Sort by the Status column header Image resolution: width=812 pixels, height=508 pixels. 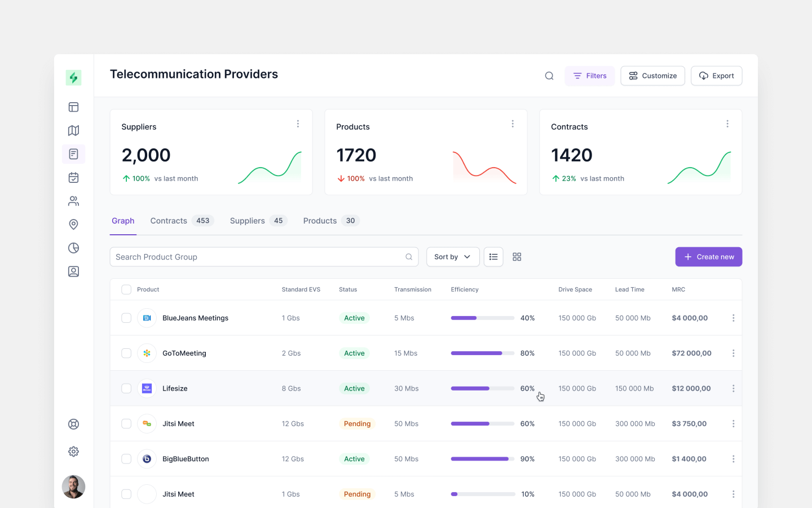[348, 290]
